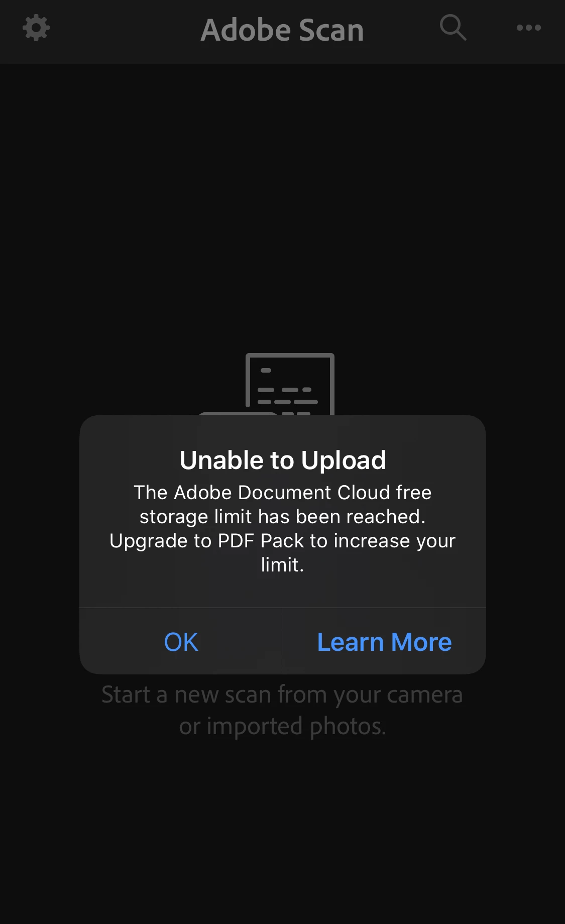Open PDF Pack details via Learn More
The image size is (565, 924).
pyautogui.click(x=385, y=641)
